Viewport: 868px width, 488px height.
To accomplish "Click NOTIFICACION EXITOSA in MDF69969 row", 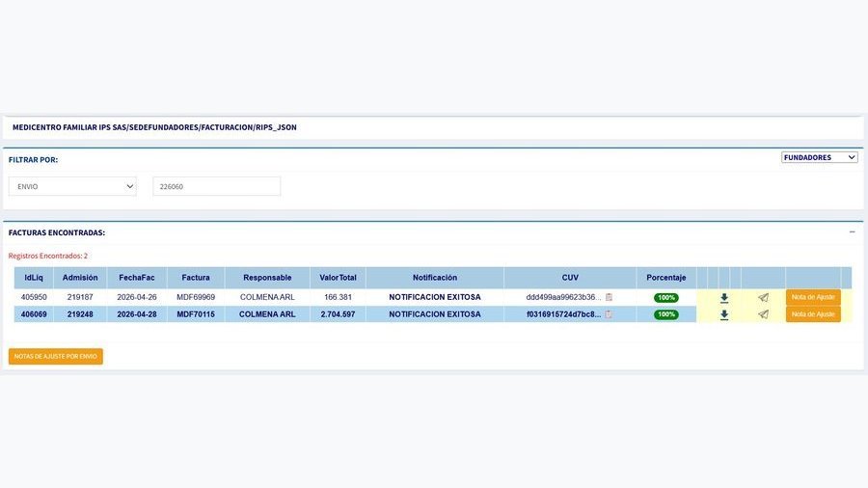I will (435, 297).
